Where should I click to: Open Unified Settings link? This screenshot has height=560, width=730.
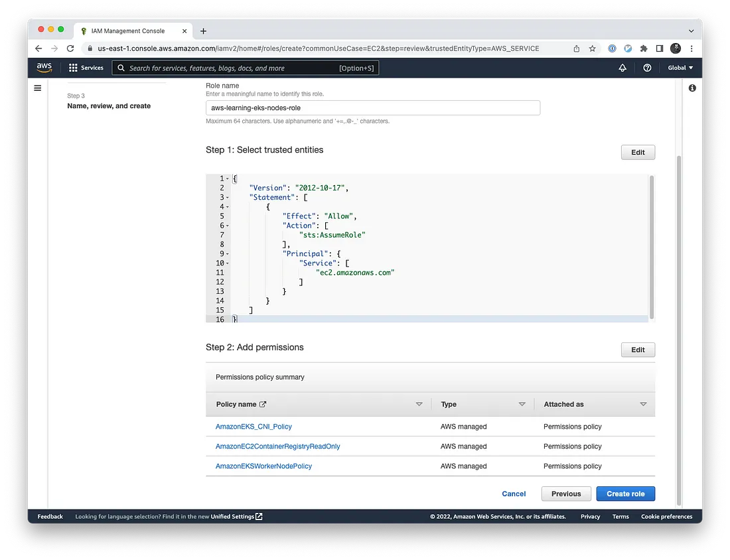pos(236,517)
